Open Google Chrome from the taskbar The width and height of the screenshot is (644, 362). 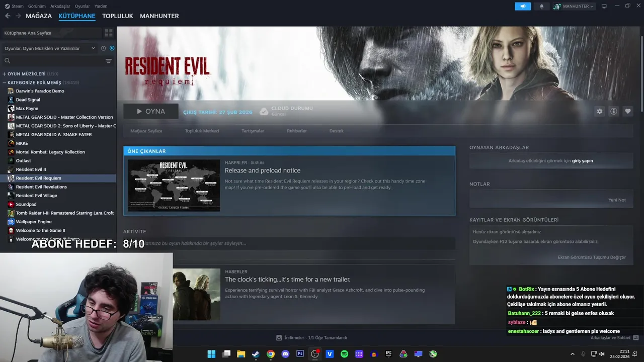point(271,354)
